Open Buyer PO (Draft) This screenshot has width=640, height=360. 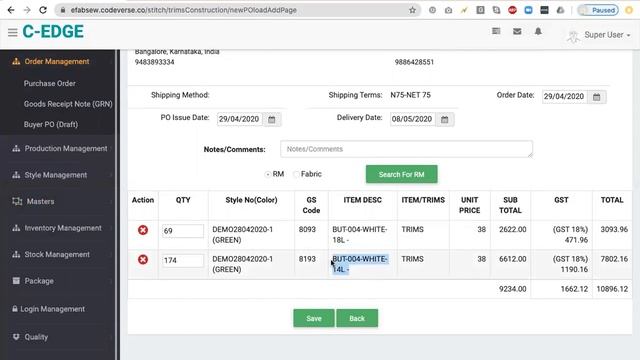pyautogui.click(x=51, y=124)
